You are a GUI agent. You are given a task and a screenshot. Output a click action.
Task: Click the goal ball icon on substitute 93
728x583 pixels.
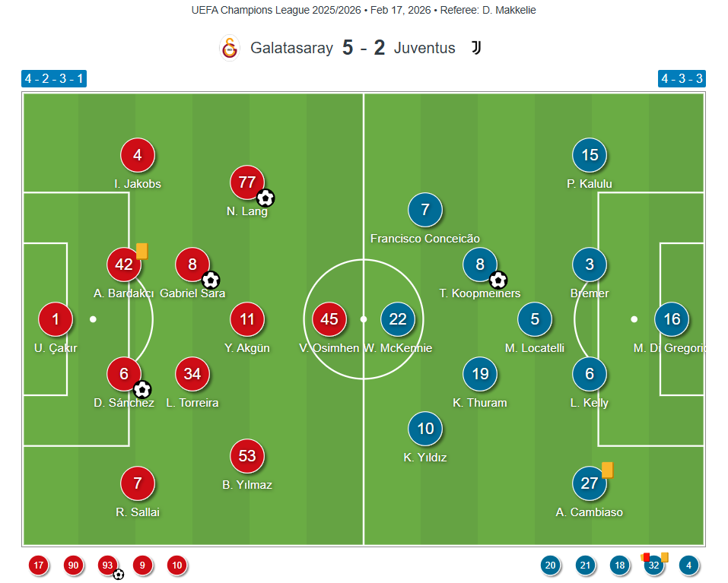[119, 575]
